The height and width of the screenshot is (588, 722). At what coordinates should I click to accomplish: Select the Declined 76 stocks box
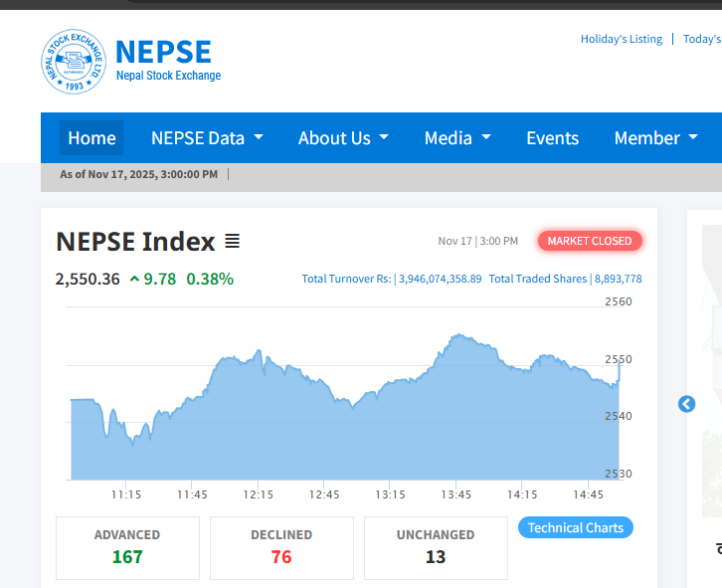(281, 547)
